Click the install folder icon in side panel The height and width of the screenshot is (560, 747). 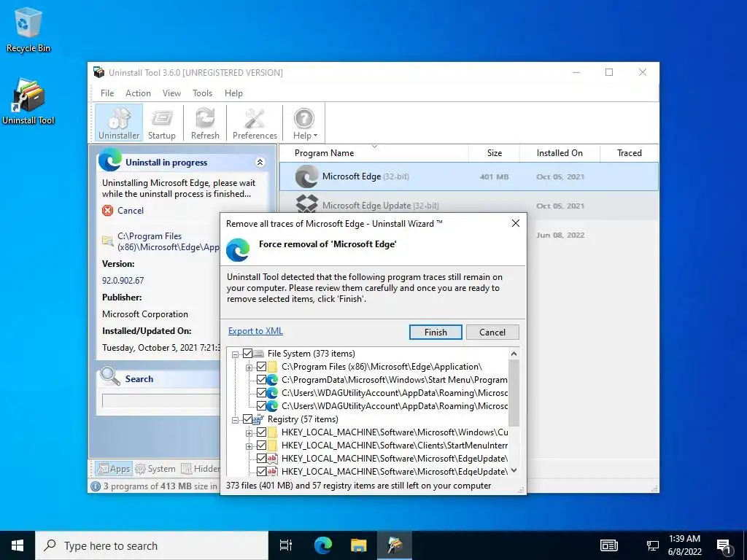(x=108, y=241)
